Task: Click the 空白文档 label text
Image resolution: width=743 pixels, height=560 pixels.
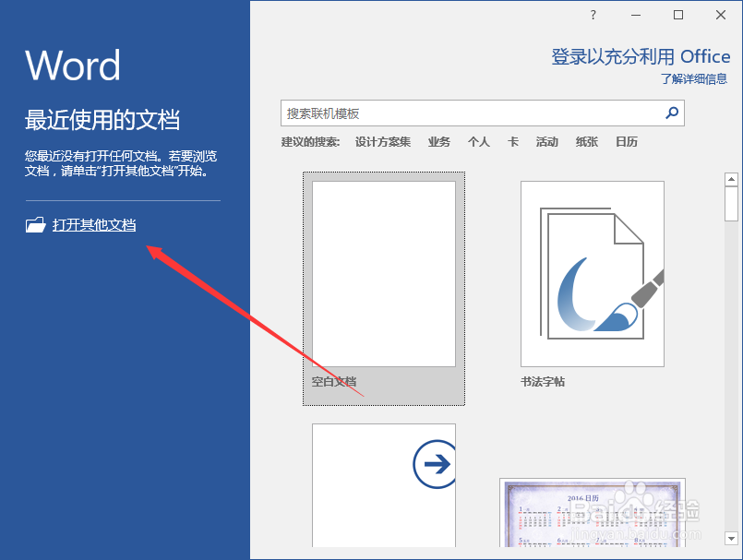Action: [x=334, y=382]
